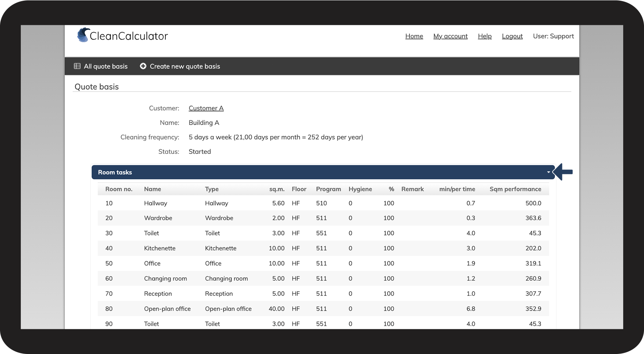Open Customer A details link
Image resolution: width=644 pixels, height=354 pixels.
click(x=206, y=108)
